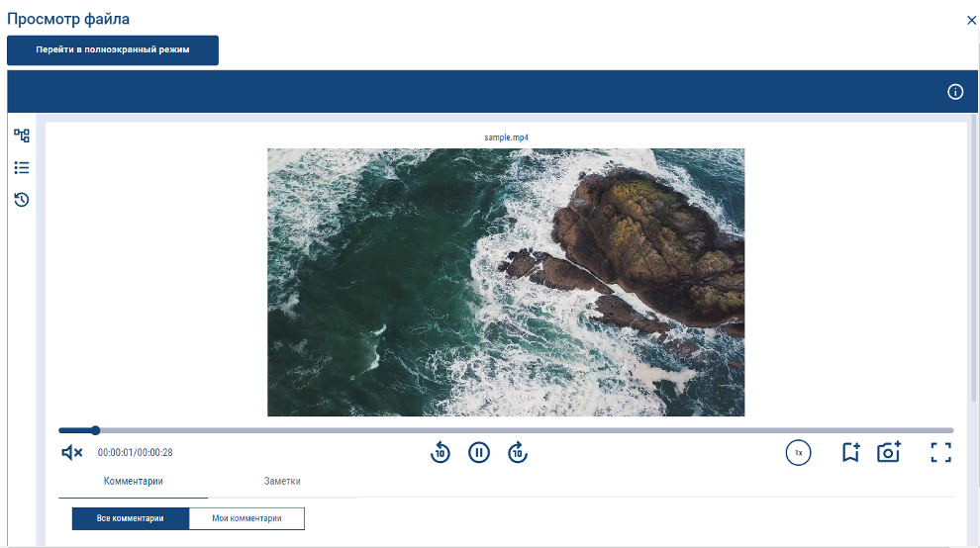Open the structure tree icon in sidebar
This screenshot has height=548, width=980.
click(22, 137)
